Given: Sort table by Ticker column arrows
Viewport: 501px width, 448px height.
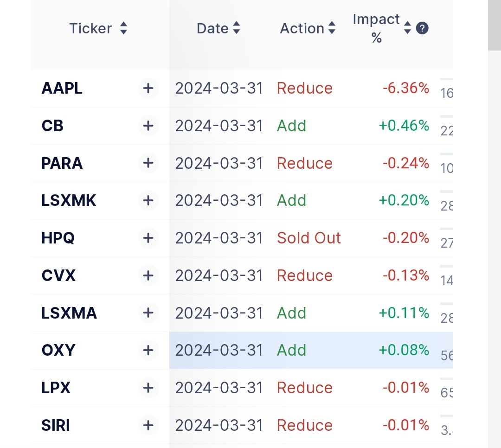Looking at the screenshot, I should click(124, 28).
